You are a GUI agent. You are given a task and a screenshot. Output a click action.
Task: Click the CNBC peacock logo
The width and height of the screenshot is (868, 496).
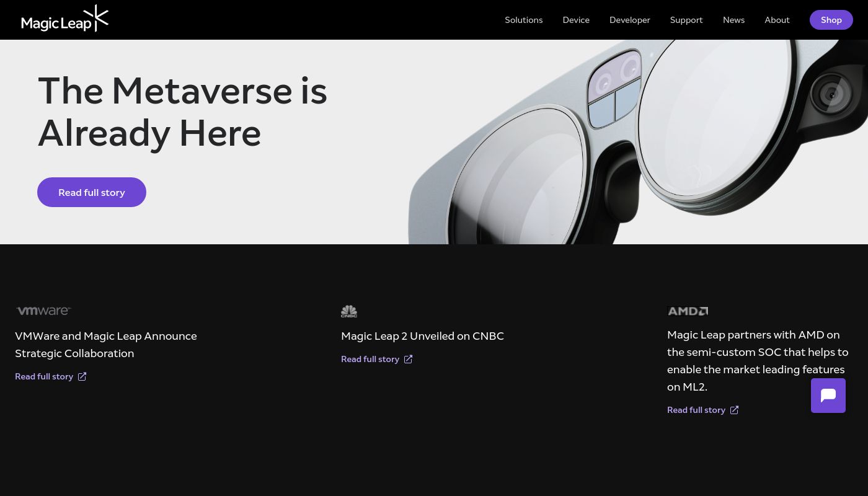[349, 311]
